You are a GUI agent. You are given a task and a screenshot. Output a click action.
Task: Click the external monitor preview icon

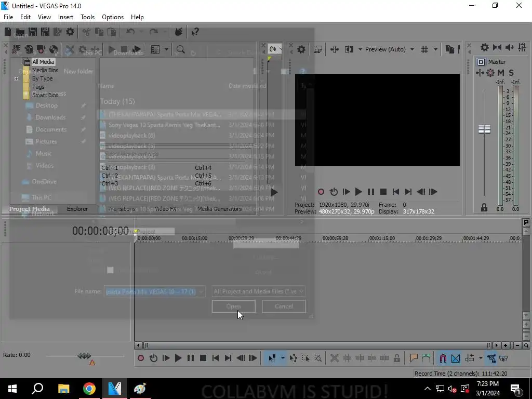[x=318, y=49]
